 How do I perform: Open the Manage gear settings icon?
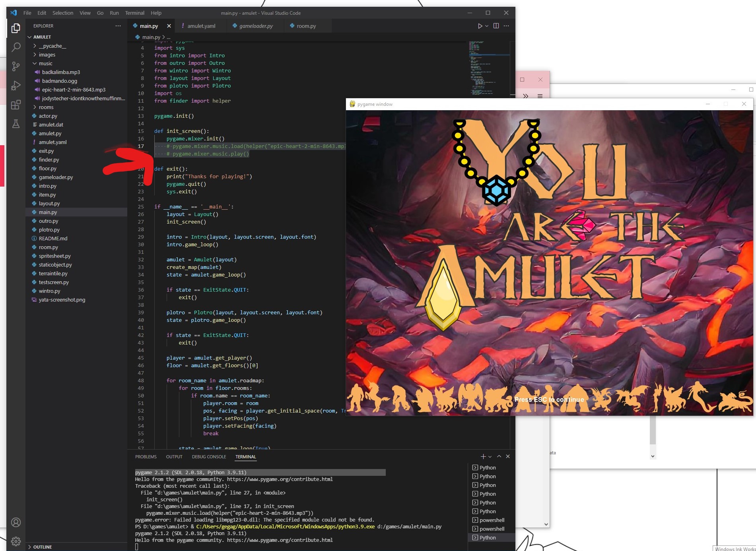click(16, 541)
